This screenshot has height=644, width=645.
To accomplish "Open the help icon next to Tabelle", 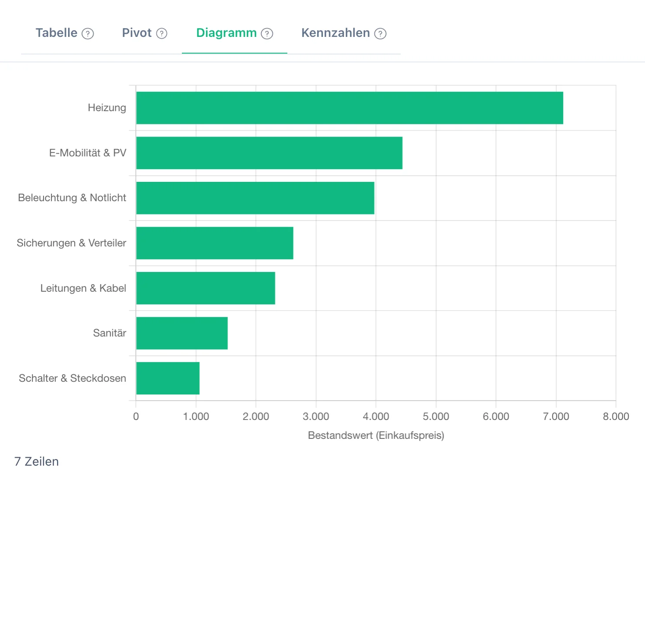I will (x=88, y=33).
